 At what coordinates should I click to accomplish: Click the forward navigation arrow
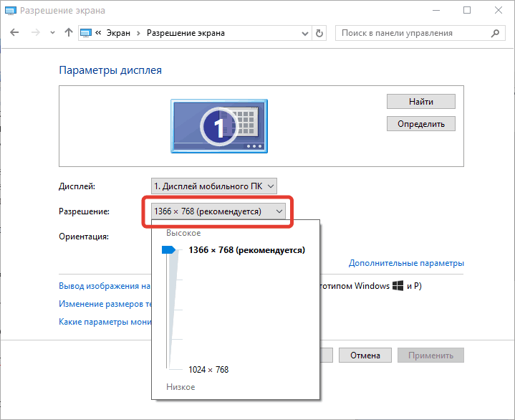point(34,33)
